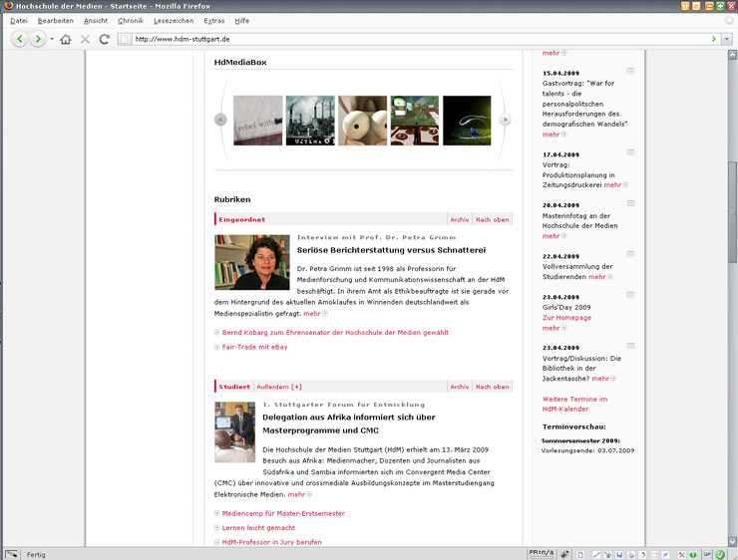
Task: Click the PR:n/a PageRank indicator in the status bar
Action: (542, 554)
